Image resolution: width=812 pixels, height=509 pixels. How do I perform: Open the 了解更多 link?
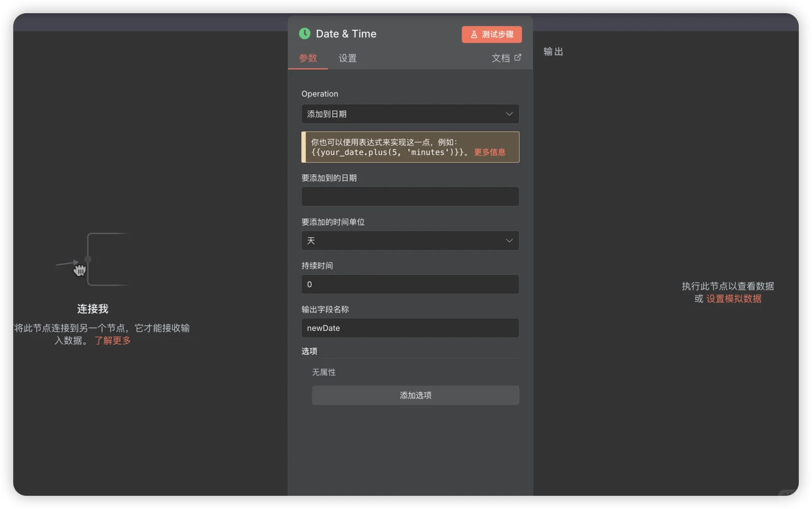pos(112,340)
